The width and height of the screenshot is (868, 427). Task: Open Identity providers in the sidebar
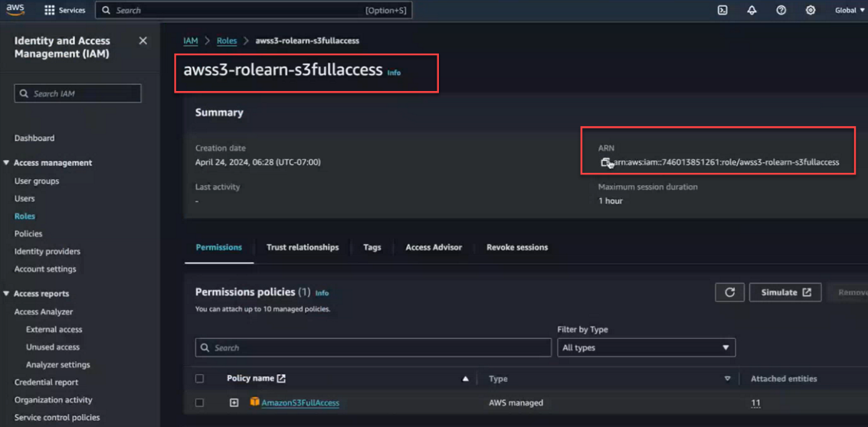coord(47,252)
